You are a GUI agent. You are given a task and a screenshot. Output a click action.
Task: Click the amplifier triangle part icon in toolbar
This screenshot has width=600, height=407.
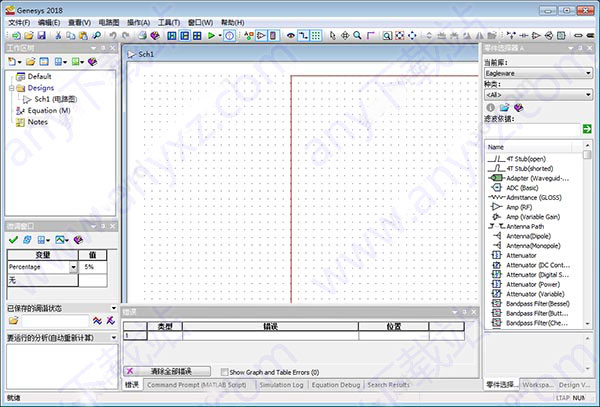tap(536, 36)
